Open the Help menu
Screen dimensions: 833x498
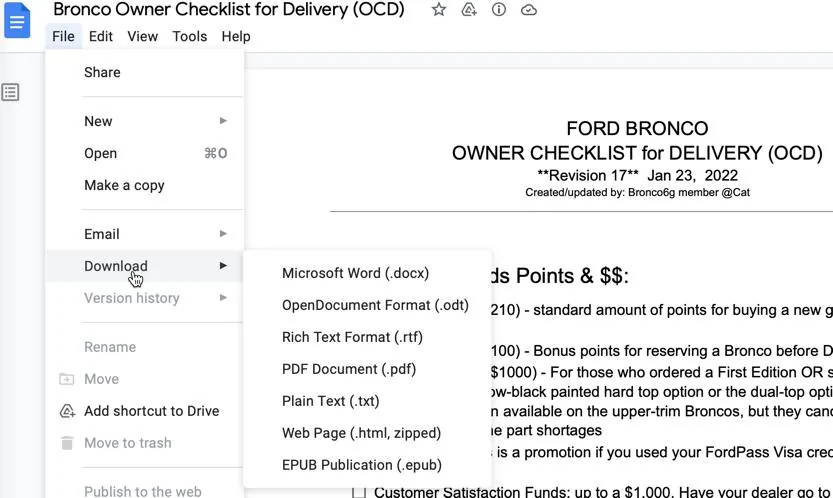(236, 36)
